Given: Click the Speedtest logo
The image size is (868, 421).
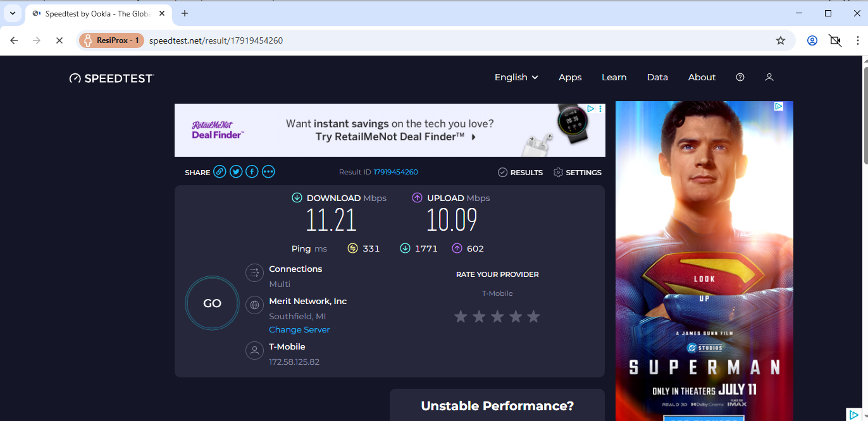Looking at the screenshot, I should point(111,78).
